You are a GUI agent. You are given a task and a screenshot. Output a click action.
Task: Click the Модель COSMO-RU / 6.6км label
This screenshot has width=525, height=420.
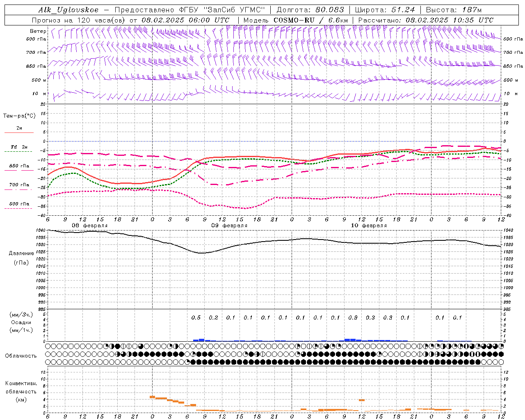pyautogui.click(x=295, y=20)
